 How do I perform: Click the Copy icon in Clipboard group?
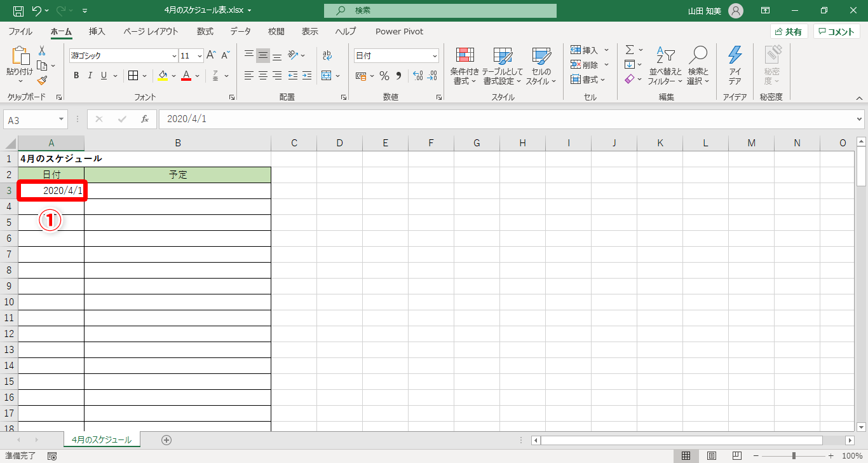tap(42, 66)
